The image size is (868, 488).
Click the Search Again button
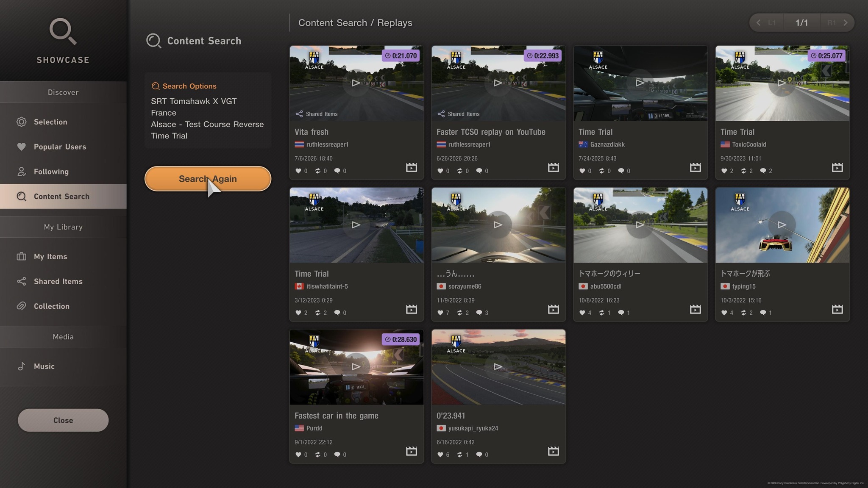pyautogui.click(x=208, y=179)
